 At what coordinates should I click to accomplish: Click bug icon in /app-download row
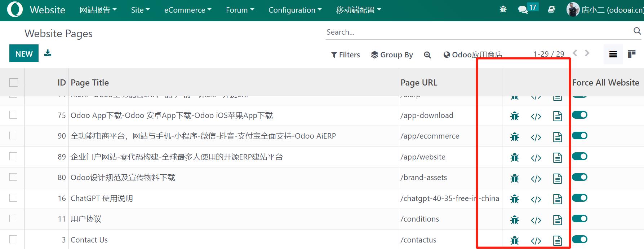pos(515,116)
